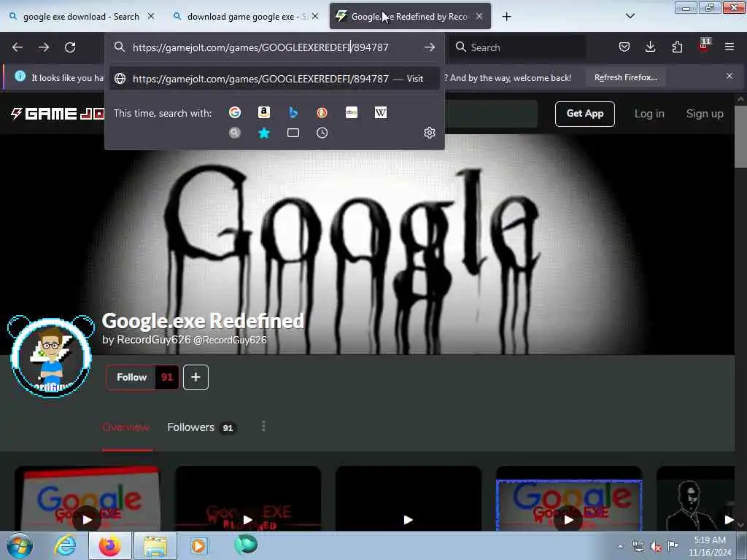Search this time with Amazon

click(263, 112)
